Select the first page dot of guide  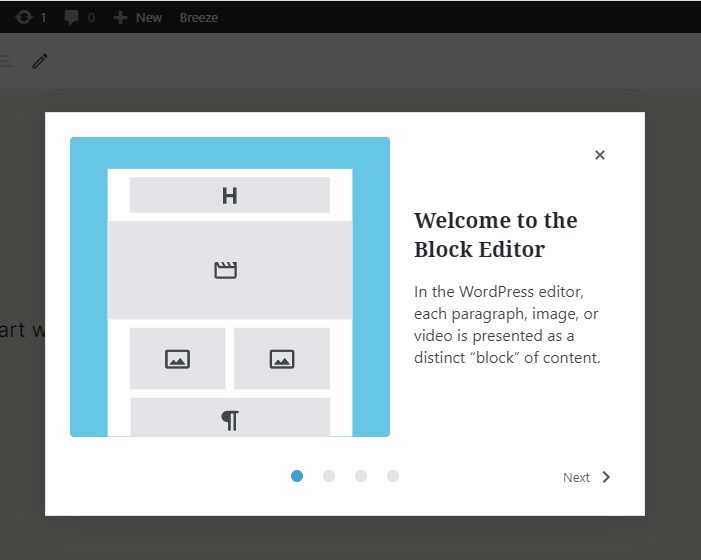pyautogui.click(x=297, y=476)
